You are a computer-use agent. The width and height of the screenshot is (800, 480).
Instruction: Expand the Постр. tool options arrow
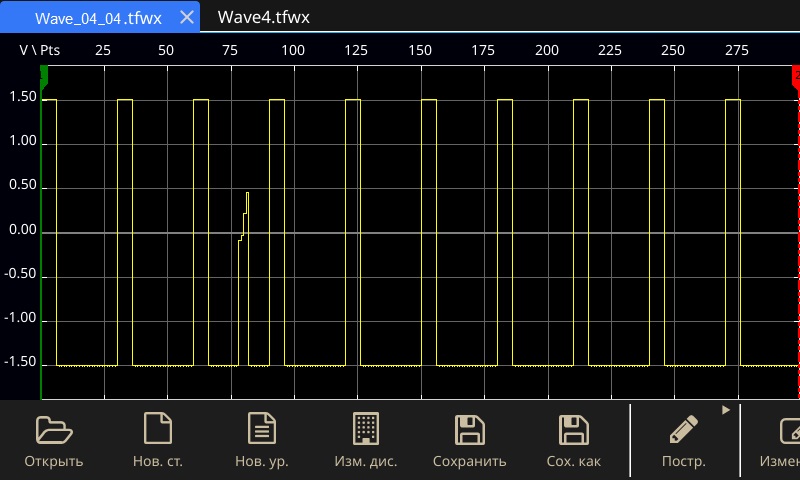point(726,410)
